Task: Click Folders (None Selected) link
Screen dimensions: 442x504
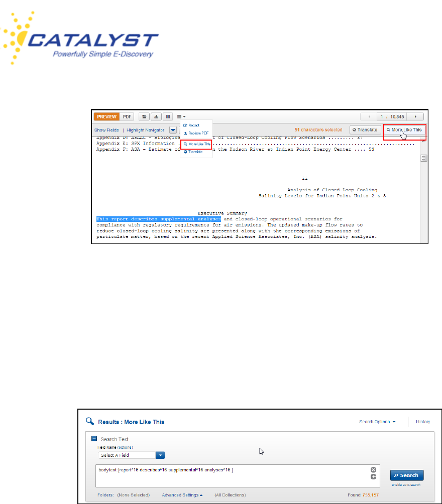Action: click(124, 495)
